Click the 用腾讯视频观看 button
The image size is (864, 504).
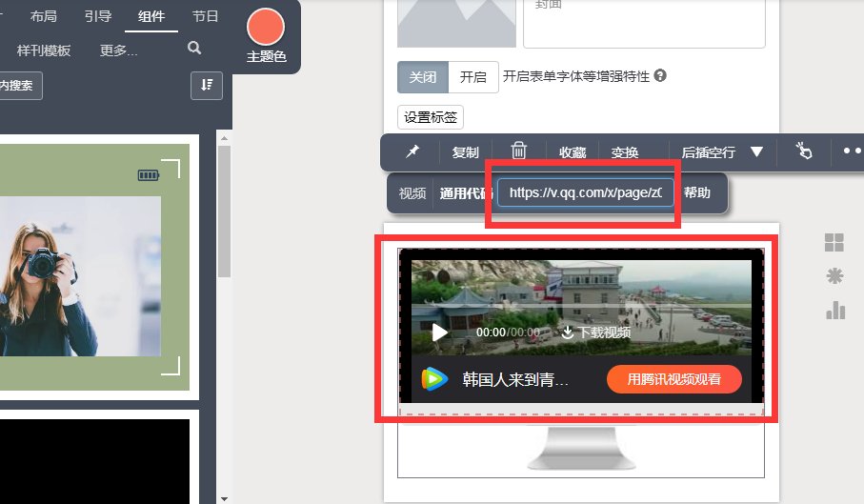pyautogui.click(x=673, y=379)
